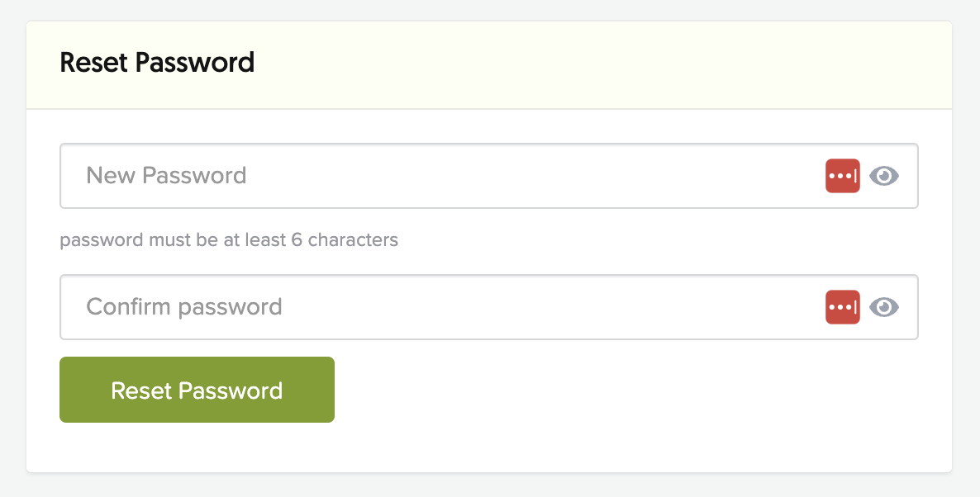
Task: Select the Confirm password placeholder text
Action: [184, 307]
